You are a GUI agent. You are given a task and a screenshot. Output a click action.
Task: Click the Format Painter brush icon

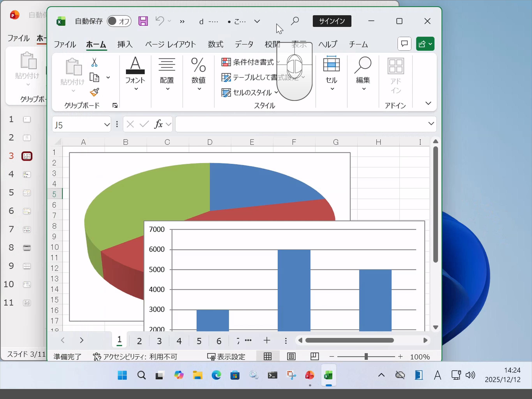click(x=94, y=92)
